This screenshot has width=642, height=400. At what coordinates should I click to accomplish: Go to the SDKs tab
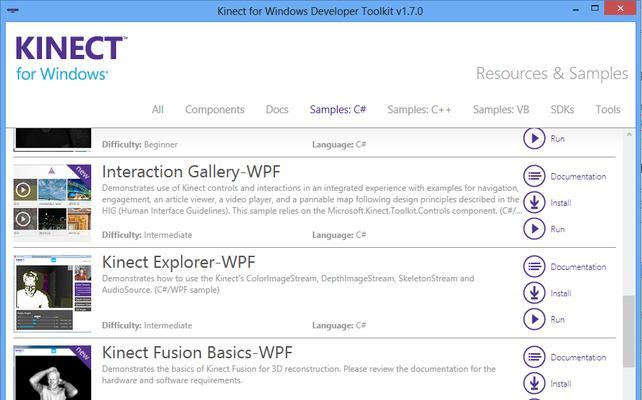562,109
